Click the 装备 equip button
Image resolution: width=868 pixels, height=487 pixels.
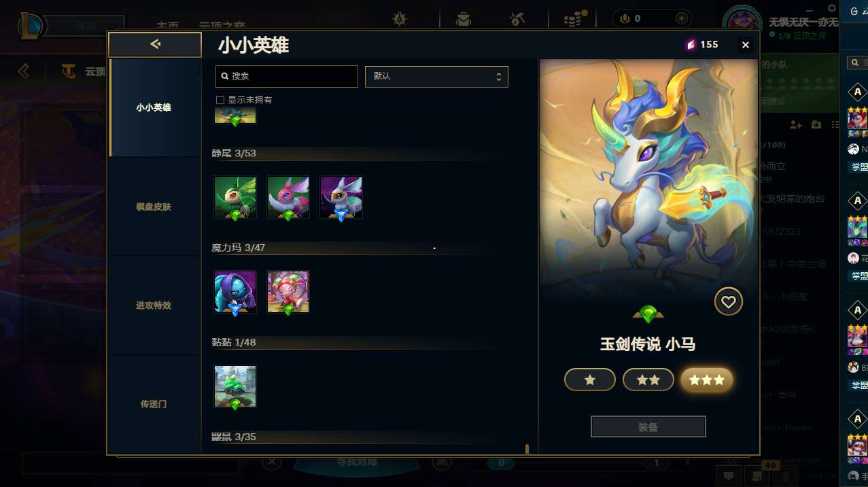(648, 426)
